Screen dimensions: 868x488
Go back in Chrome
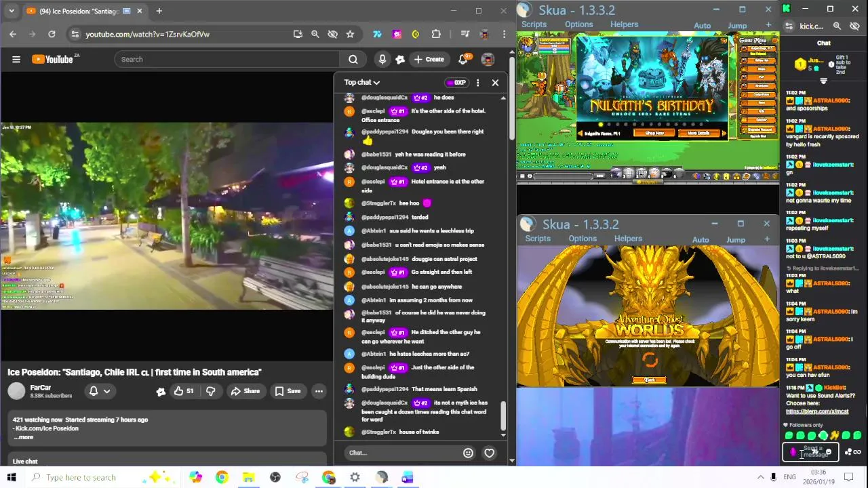click(x=13, y=34)
